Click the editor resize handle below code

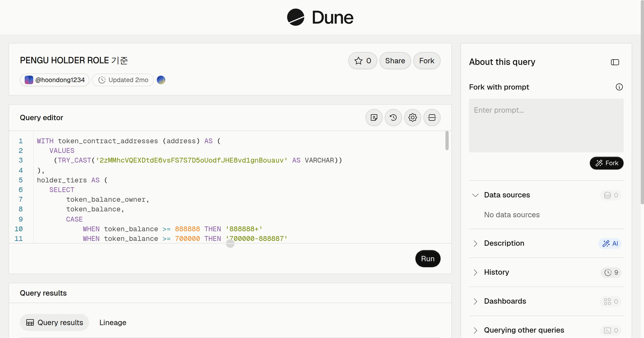230,244
